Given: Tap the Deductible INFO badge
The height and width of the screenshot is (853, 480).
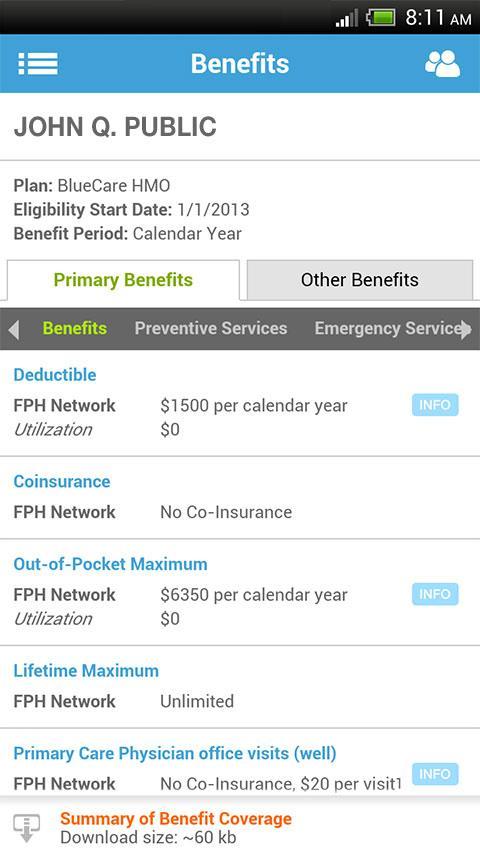Looking at the screenshot, I should [435, 405].
